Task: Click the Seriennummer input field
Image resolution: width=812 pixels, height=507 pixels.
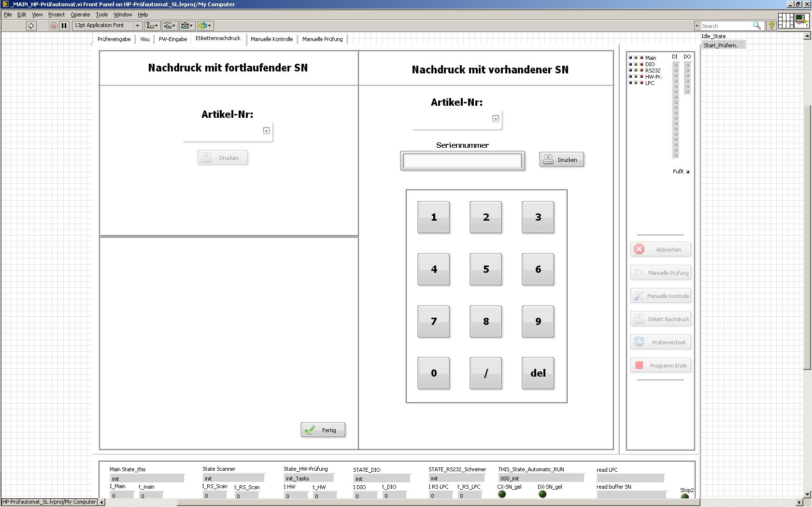Action: point(463,161)
